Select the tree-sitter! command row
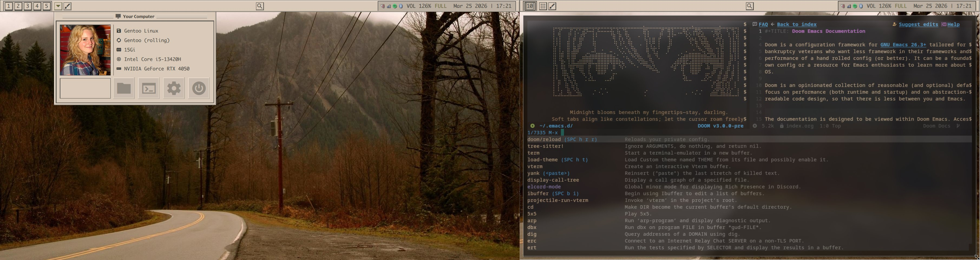The image size is (980, 260). (749, 146)
